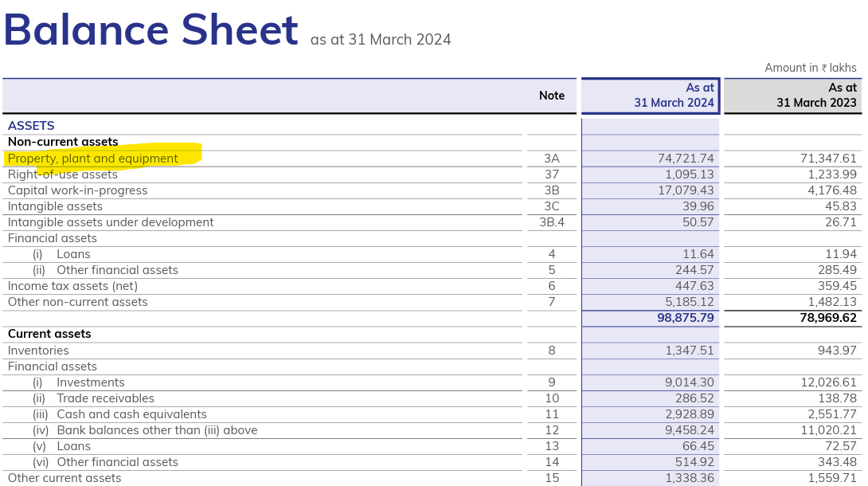The height and width of the screenshot is (486, 868).
Task: Open note reference 37
Action: tap(551, 174)
